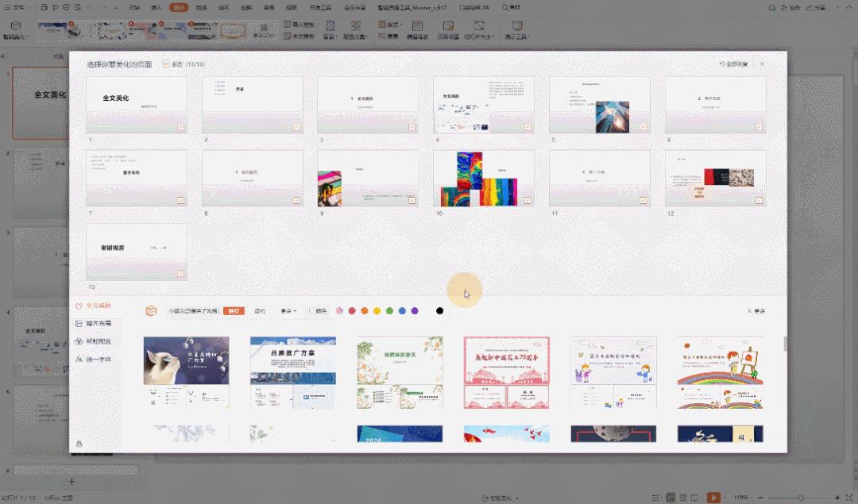Open the 演示工具 dropdown
The width and height of the screenshot is (858, 504).
click(x=517, y=30)
